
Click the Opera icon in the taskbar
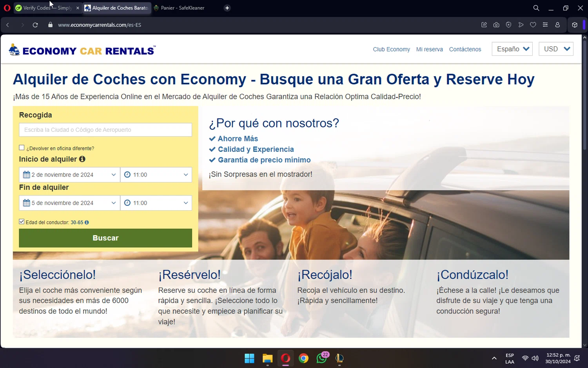pyautogui.click(x=285, y=358)
